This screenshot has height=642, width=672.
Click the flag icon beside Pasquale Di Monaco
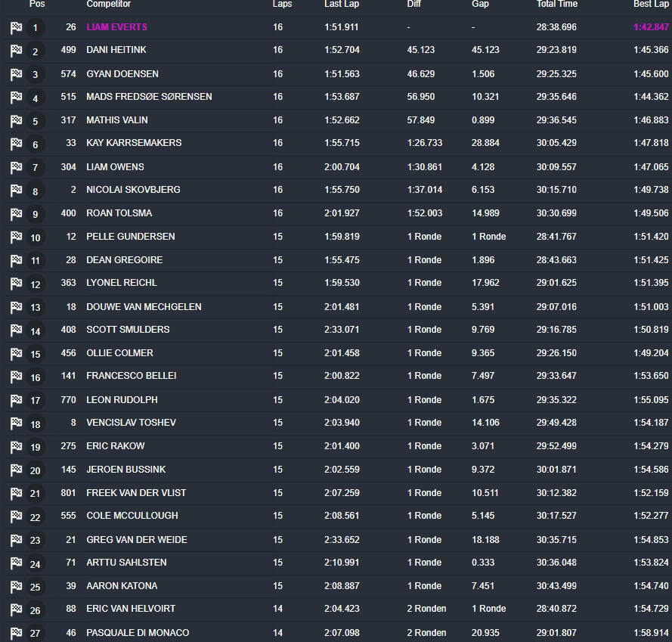tap(16, 633)
